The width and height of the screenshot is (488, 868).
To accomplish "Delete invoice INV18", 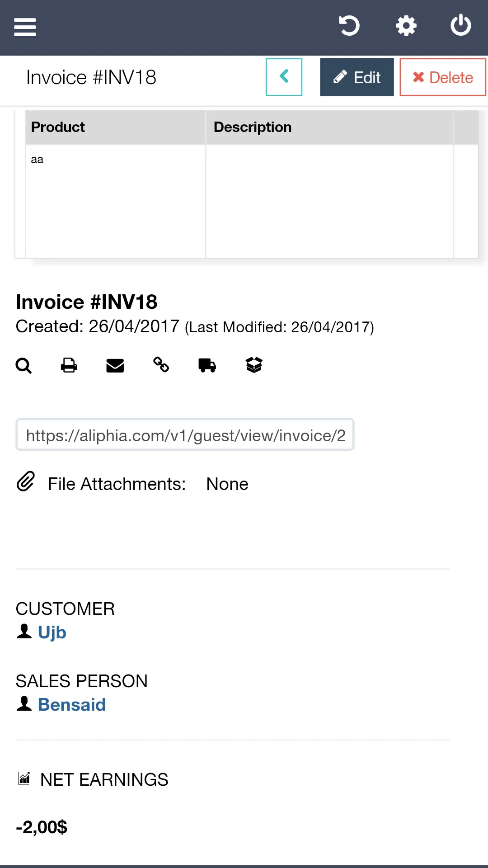I will pos(443,77).
